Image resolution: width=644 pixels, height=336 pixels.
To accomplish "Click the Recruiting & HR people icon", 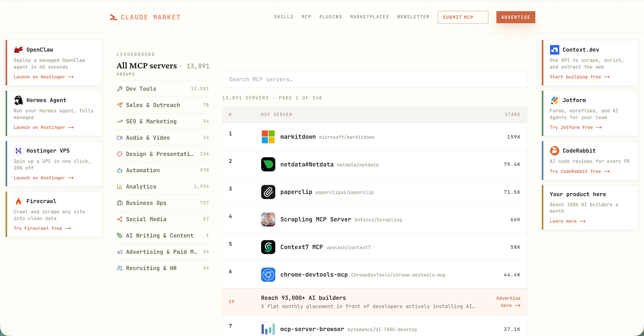I will tap(120, 268).
